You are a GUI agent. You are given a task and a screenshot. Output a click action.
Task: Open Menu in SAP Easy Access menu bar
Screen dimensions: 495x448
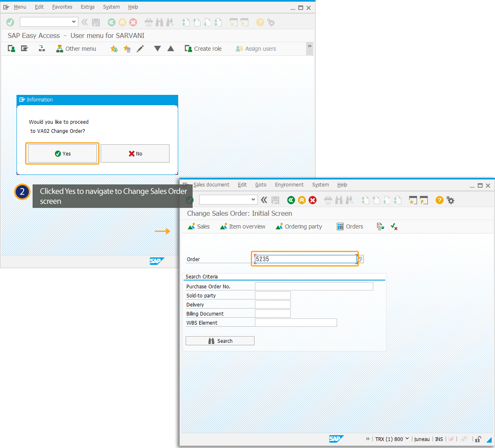tap(20, 7)
